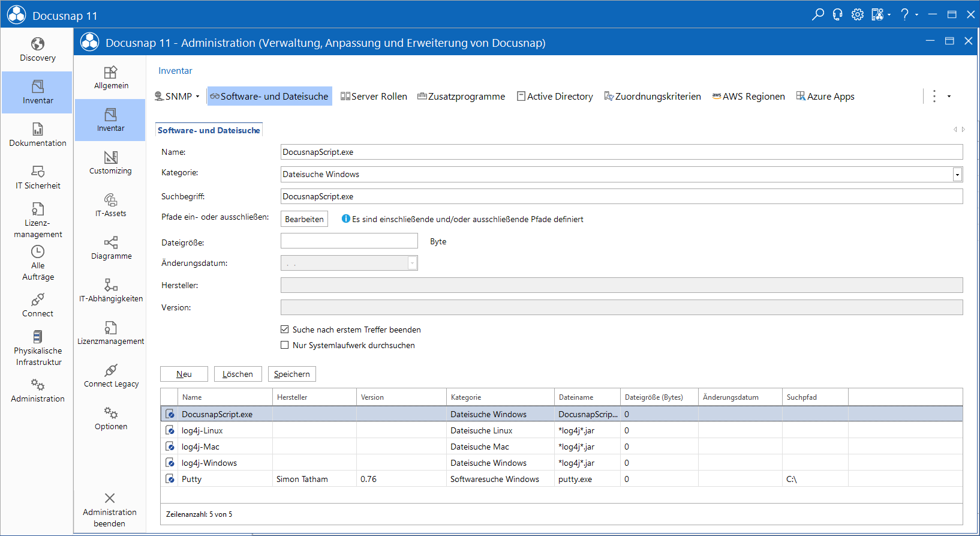Click the Software- und Dateisuche panel tab
This screenshot has width=980, height=536.
click(209, 130)
